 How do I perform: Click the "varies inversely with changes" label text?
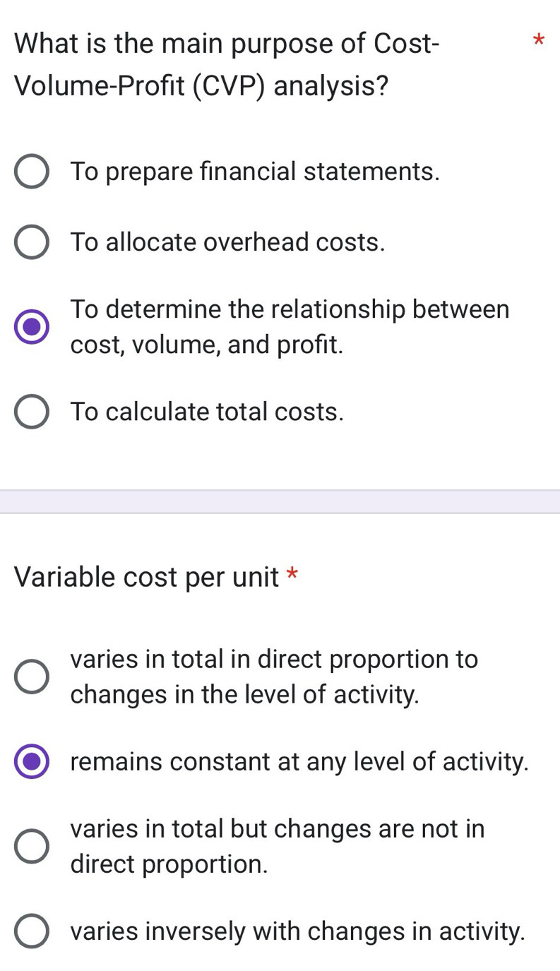click(298, 931)
